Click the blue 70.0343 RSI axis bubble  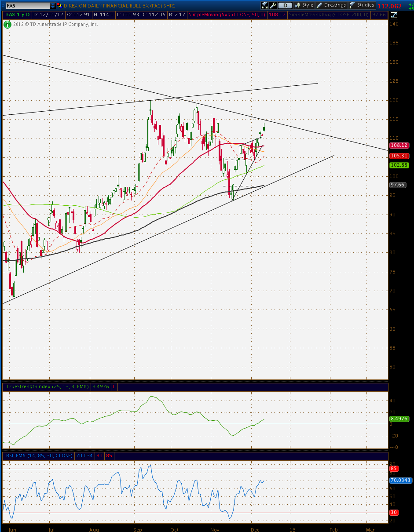(x=401, y=481)
